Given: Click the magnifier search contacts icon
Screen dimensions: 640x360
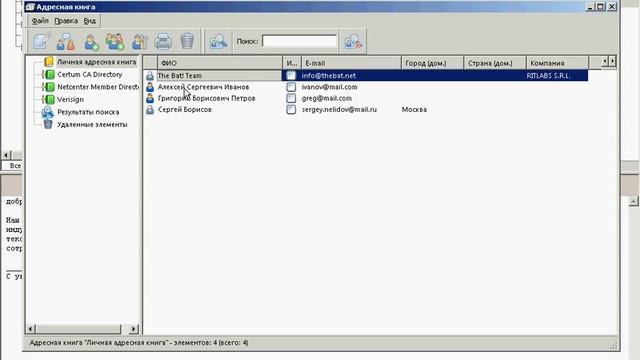Looking at the screenshot, I should pyautogui.click(x=218, y=41).
